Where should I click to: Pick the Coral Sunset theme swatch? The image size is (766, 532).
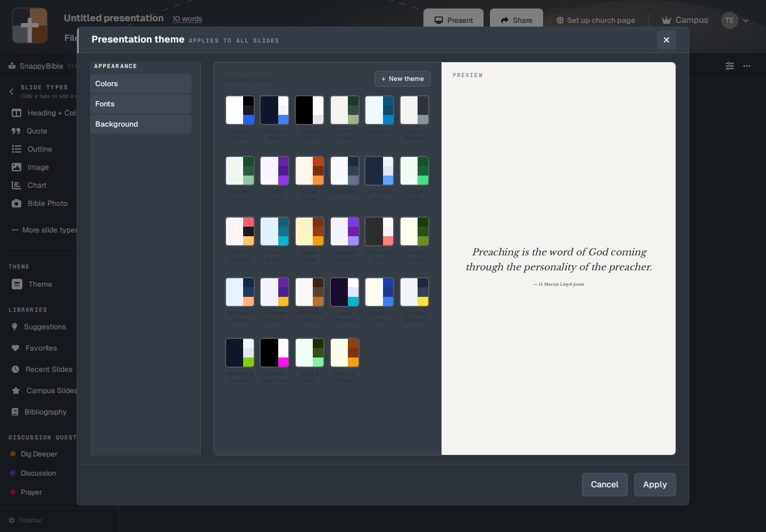tap(310, 171)
